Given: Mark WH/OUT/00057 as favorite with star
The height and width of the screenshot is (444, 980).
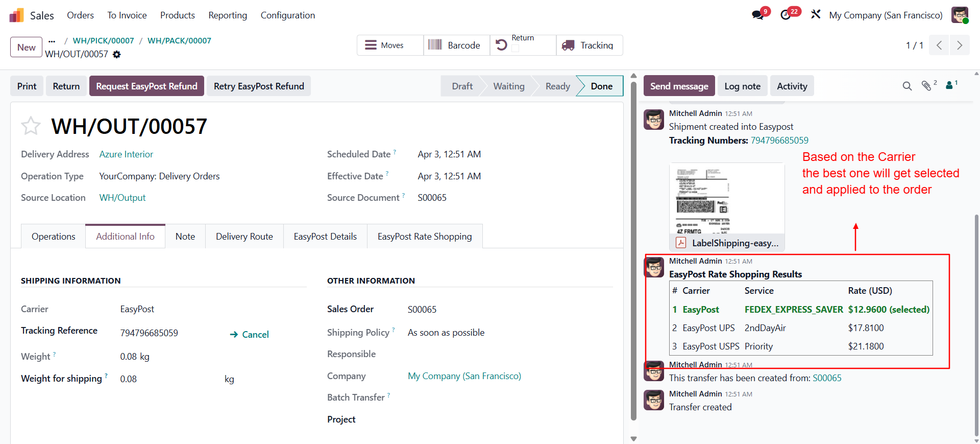Looking at the screenshot, I should click(x=31, y=126).
